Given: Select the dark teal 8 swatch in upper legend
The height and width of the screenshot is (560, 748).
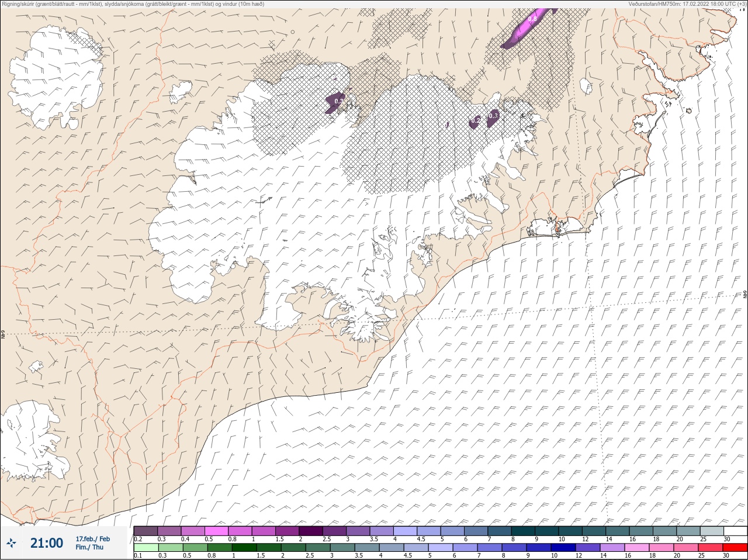Looking at the screenshot, I should (x=523, y=531).
